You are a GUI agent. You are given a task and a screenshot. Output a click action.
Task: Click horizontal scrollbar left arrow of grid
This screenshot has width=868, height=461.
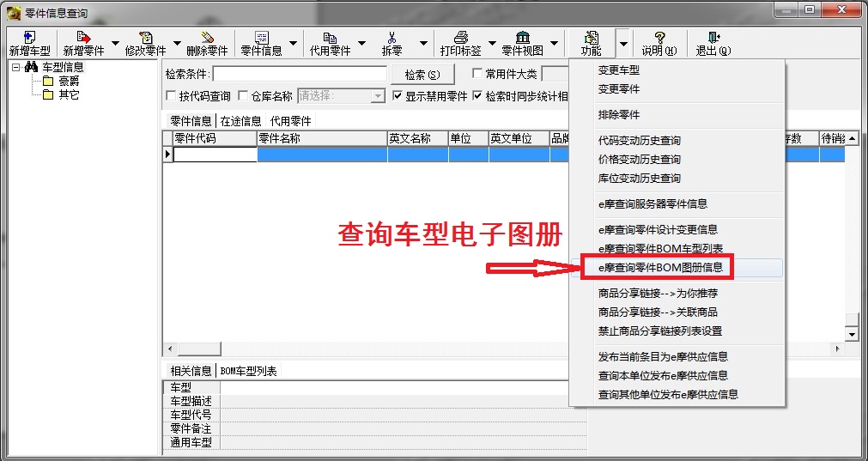pyautogui.click(x=170, y=349)
